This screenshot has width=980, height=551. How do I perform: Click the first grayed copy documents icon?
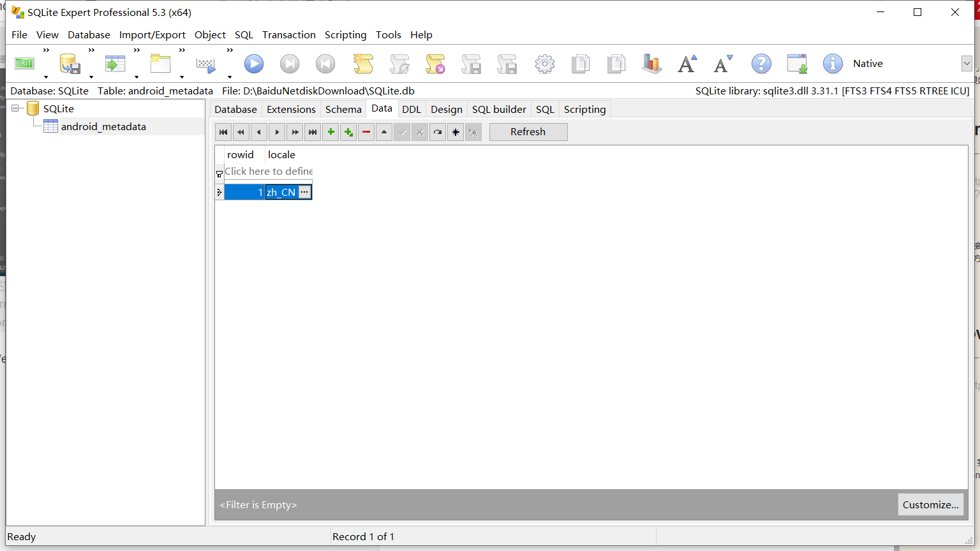coord(581,64)
